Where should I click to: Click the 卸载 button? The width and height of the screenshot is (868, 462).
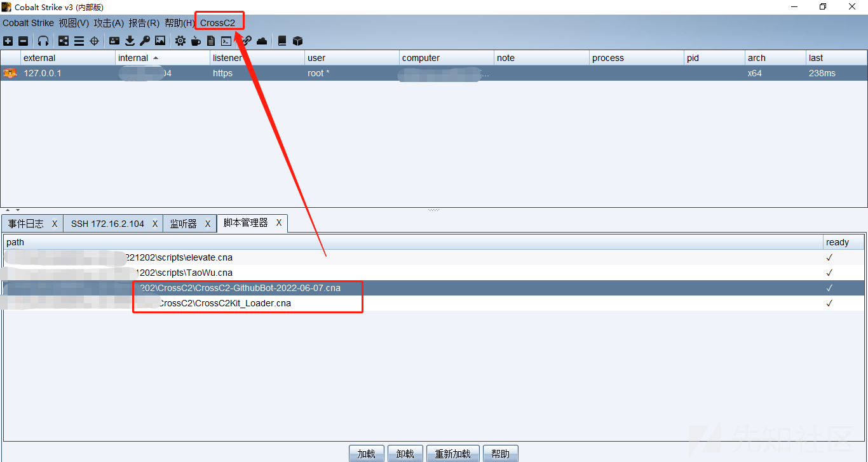(x=405, y=454)
